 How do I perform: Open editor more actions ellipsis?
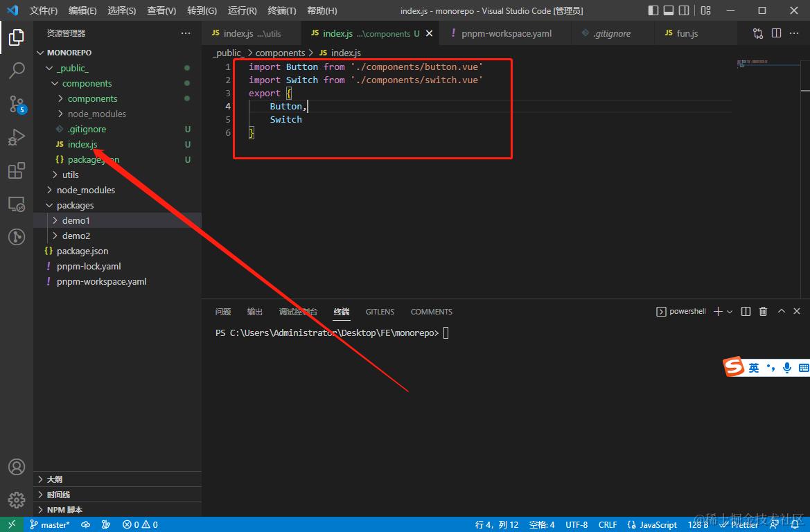pos(794,33)
